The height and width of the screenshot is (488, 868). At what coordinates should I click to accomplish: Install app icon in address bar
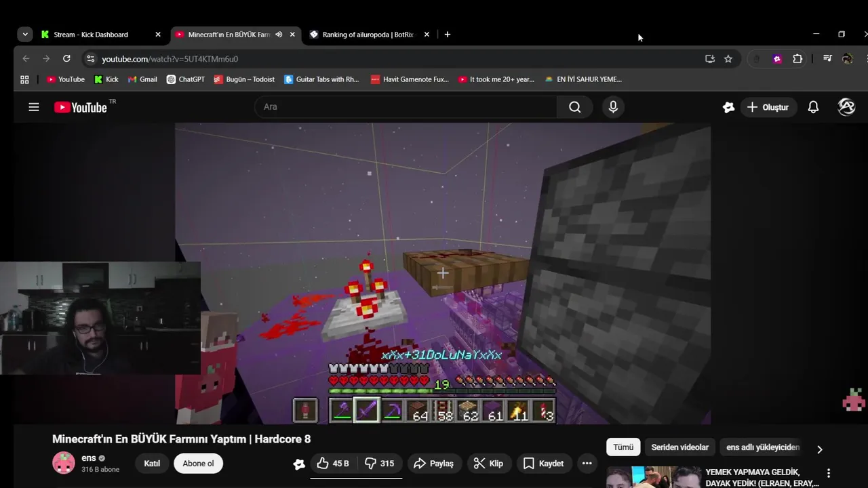[x=710, y=59]
